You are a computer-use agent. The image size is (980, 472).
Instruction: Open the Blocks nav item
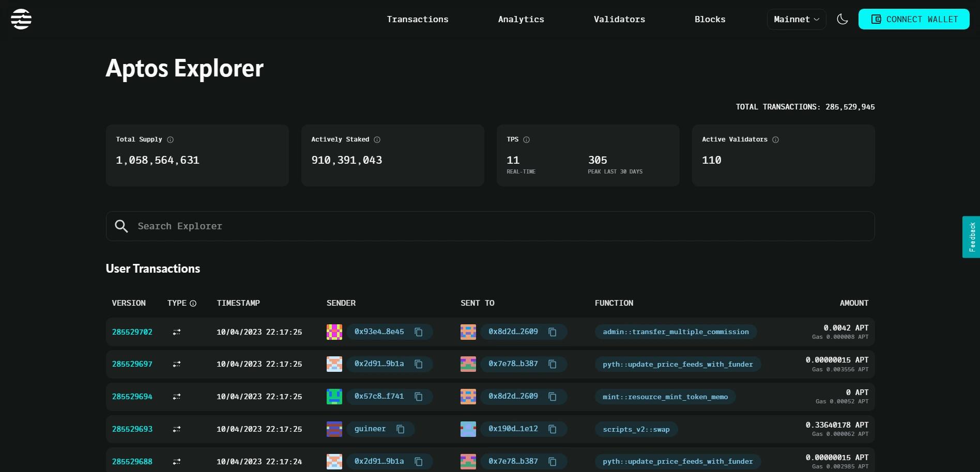pos(710,19)
